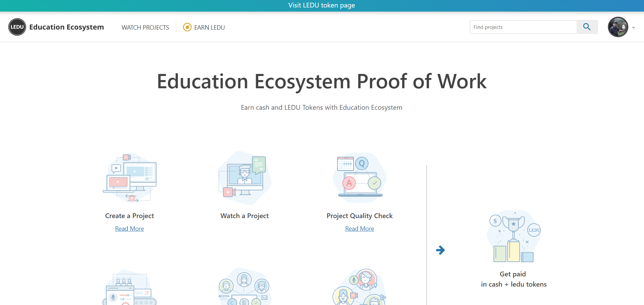Viewport: 644px width, 305px height.
Task: Visit LEDU token page banner link
Action: click(321, 5)
